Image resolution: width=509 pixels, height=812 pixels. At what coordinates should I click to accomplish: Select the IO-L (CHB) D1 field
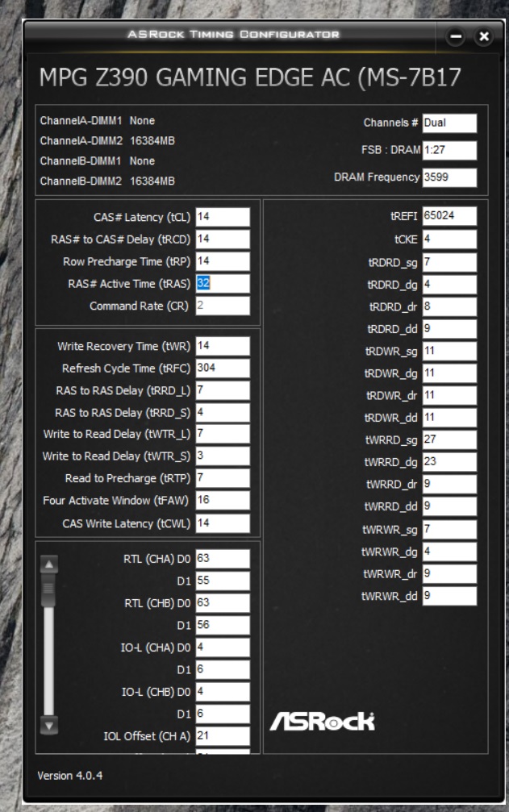click(223, 714)
